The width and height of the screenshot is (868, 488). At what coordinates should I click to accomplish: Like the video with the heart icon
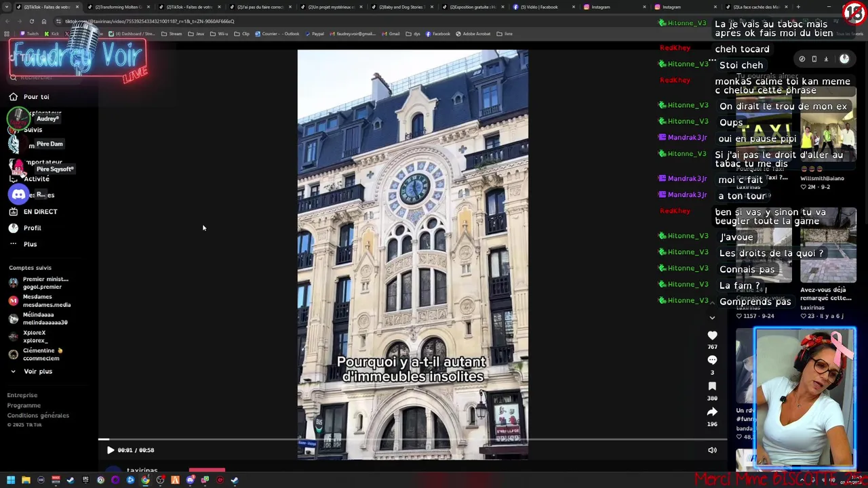pos(712,335)
